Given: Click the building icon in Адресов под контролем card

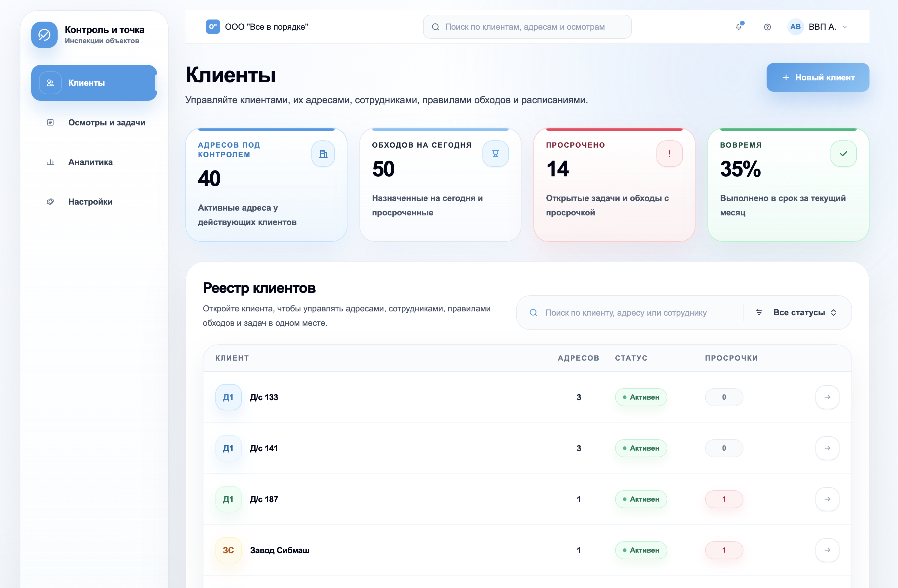Looking at the screenshot, I should point(323,154).
